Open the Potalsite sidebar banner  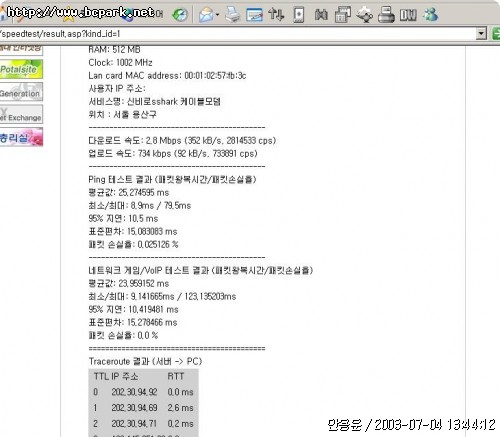[x=21, y=69]
